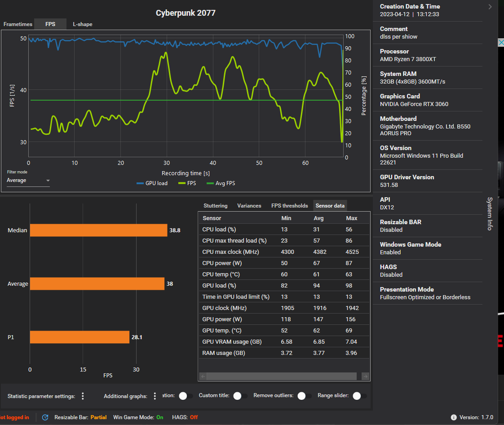Image resolution: width=504 pixels, height=425 pixels.
Task: Select the Time in GPU load limit row
Action: (284, 297)
